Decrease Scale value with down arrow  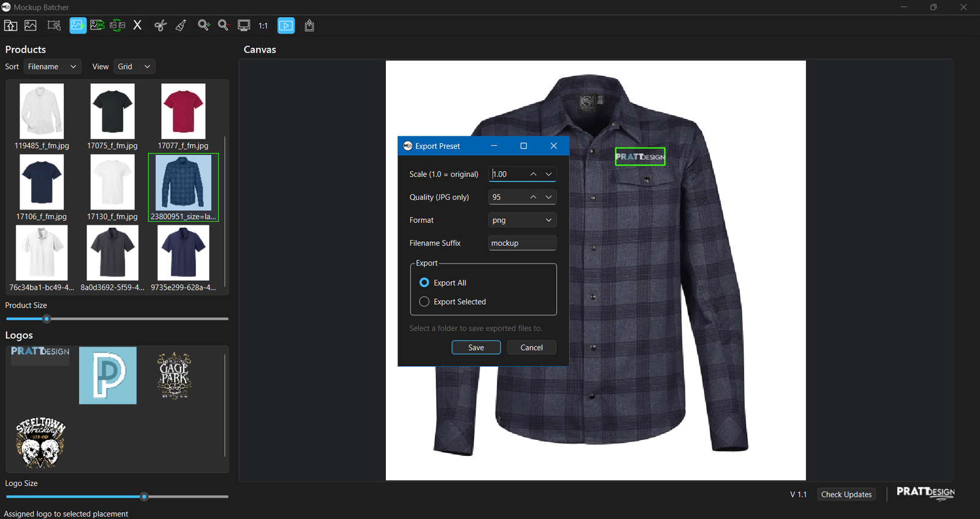(x=549, y=174)
